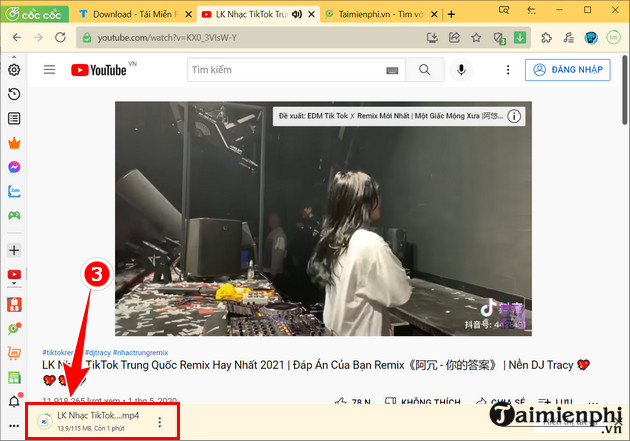Open the YouTube hamburger guide menu

49,70
